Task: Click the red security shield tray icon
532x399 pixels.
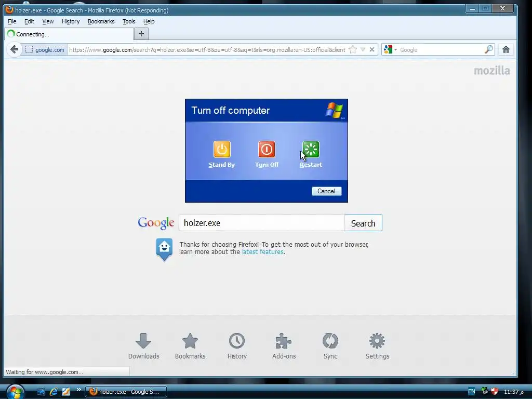Action: click(495, 391)
